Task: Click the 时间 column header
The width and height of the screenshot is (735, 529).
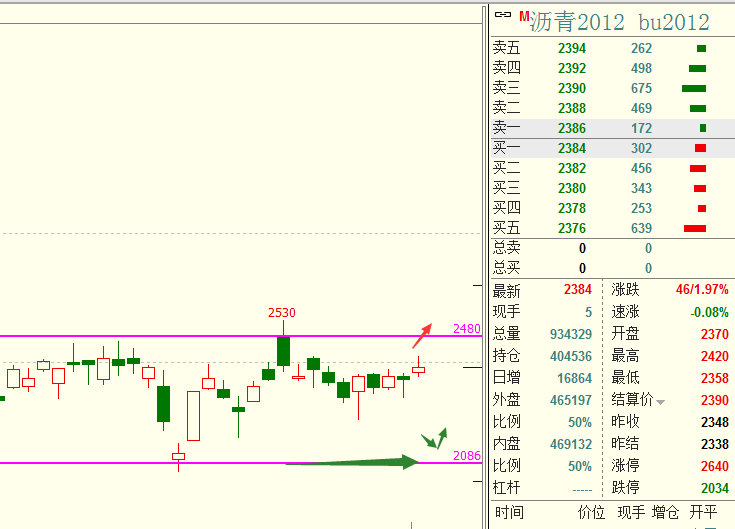Action: coord(509,512)
